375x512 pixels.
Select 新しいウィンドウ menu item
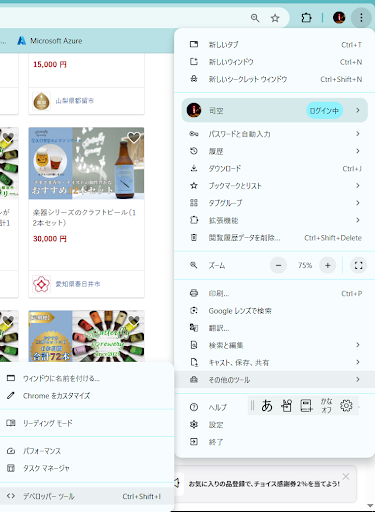[x=275, y=62]
